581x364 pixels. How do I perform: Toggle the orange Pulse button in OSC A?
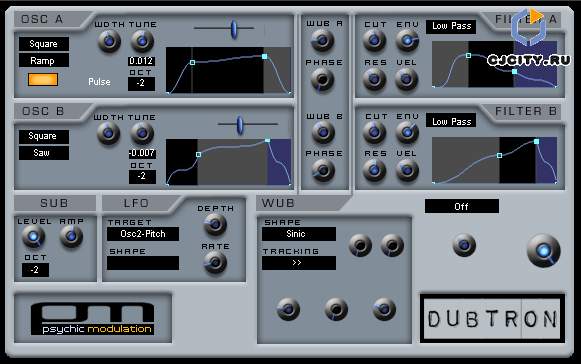click(x=43, y=79)
